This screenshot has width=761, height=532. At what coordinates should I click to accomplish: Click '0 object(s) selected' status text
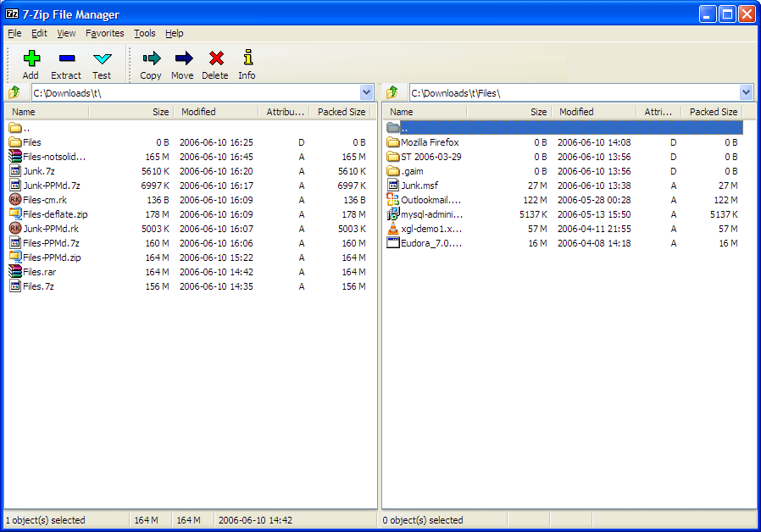423,520
